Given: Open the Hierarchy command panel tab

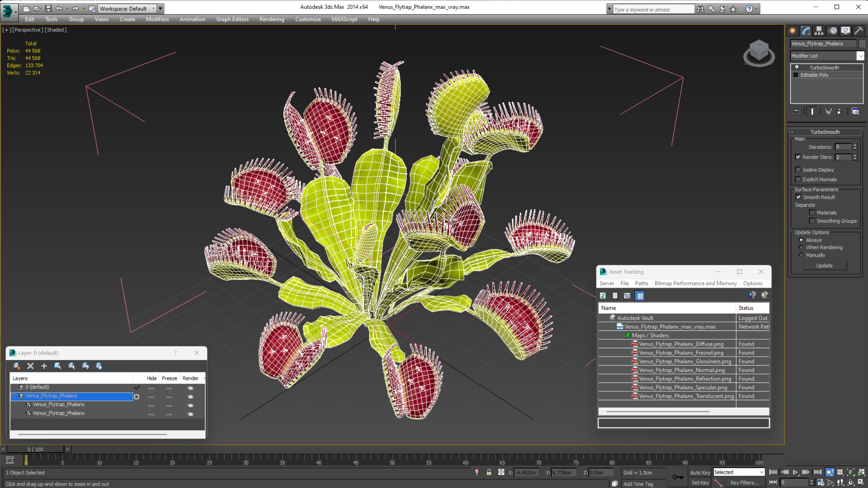Looking at the screenshot, I should coord(819,31).
